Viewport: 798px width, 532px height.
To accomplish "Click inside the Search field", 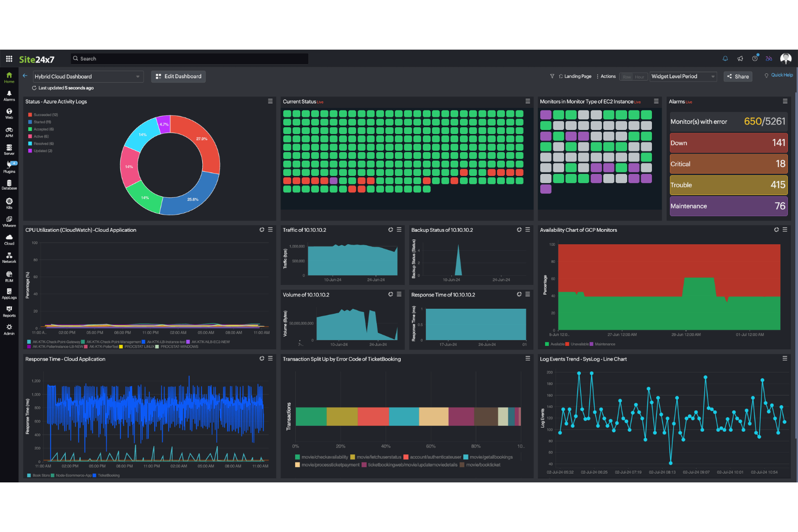I will pyautogui.click(x=190, y=59).
